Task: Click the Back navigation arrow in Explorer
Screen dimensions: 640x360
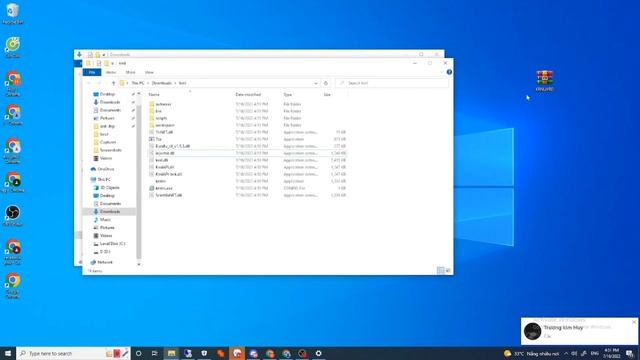Action: tap(89, 83)
